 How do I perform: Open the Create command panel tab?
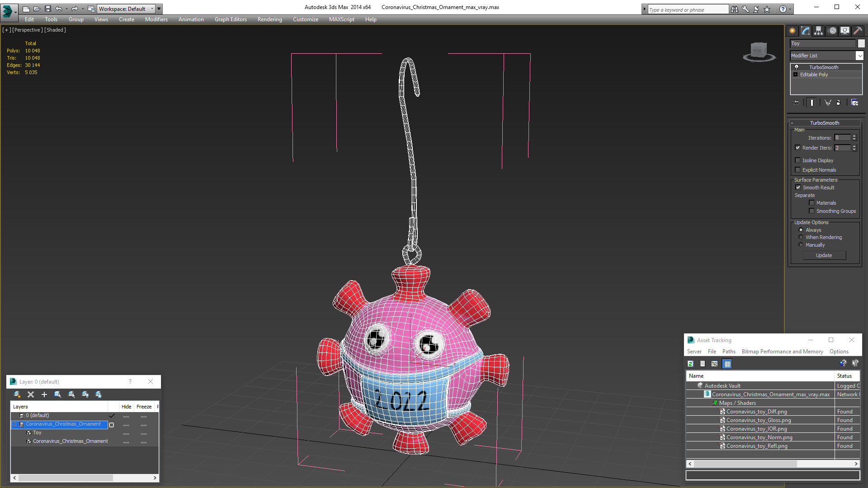pyautogui.click(x=792, y=31)
